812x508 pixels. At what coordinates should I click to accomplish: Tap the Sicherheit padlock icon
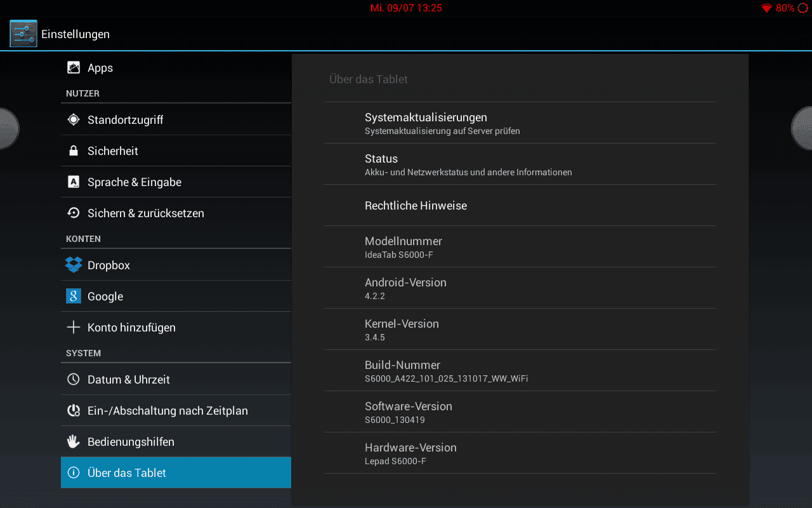[74, 151]
